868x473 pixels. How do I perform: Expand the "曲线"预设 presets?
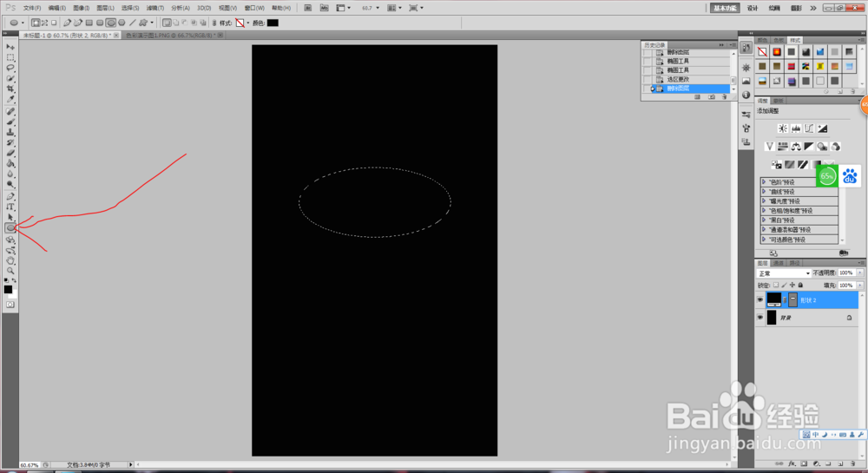764,192
